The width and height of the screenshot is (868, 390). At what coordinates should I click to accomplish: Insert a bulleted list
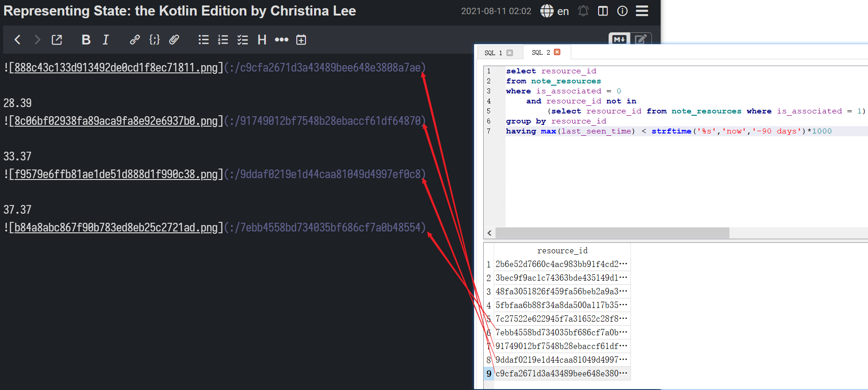(x=203, y=40)
